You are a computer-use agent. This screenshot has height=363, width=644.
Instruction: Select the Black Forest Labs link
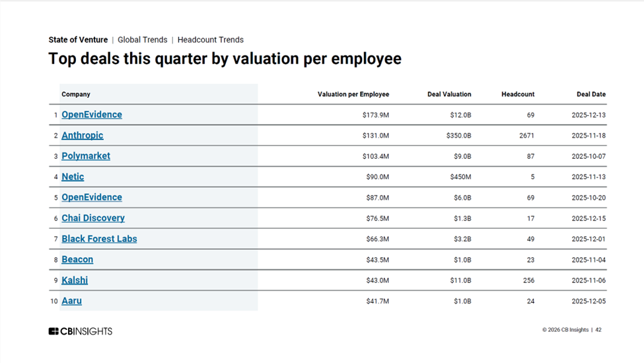(x=99, y=239)
